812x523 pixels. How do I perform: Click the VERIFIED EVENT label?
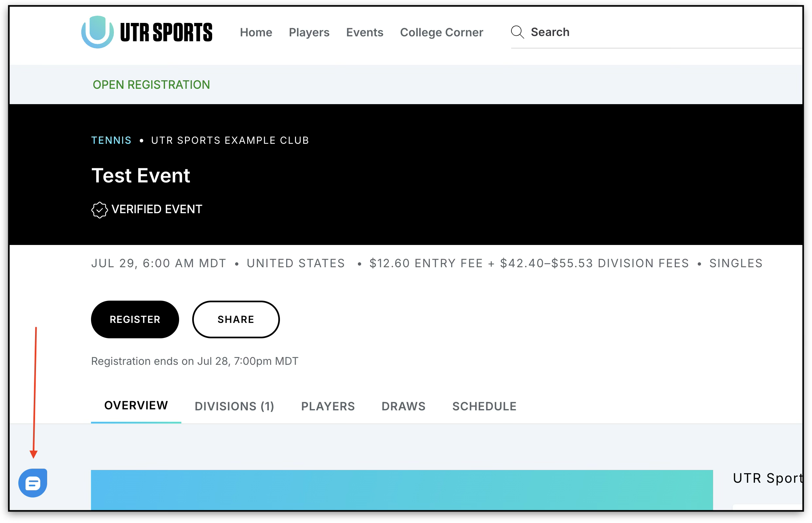(157, 209)
